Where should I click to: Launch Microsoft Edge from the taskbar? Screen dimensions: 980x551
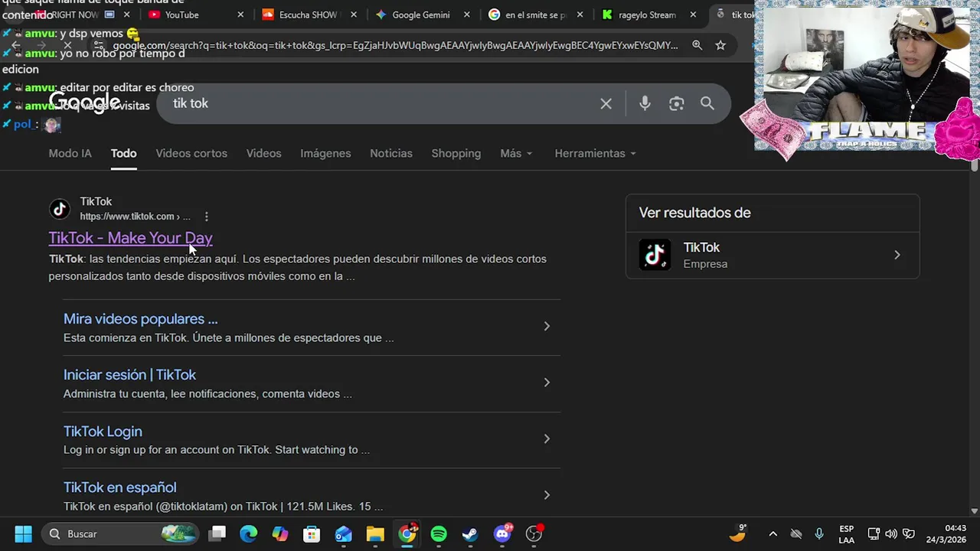pos(249,533)
